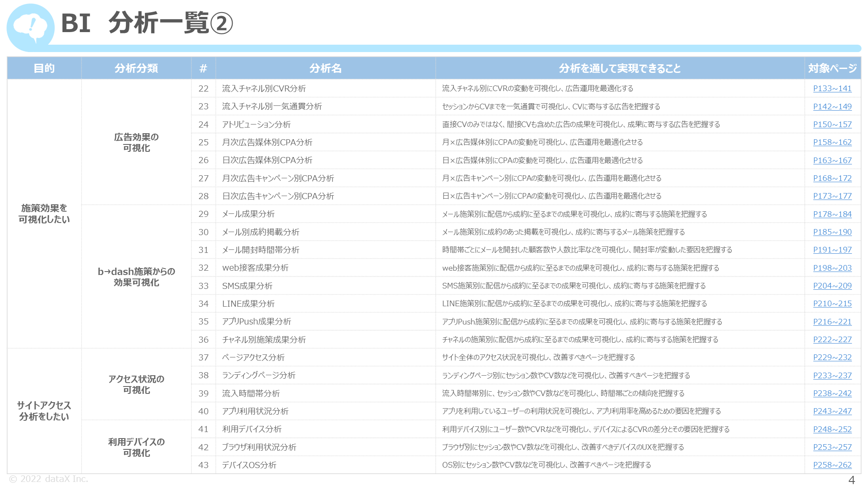The width and height of the screenshot is (868, 488).
Task: Select row number 22
Action: (204, 88)
